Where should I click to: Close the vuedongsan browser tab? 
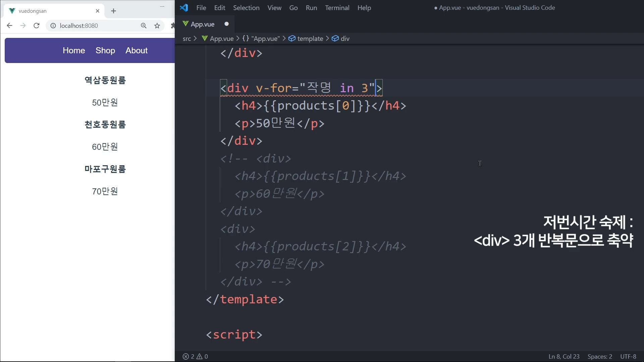click(98, 11)
